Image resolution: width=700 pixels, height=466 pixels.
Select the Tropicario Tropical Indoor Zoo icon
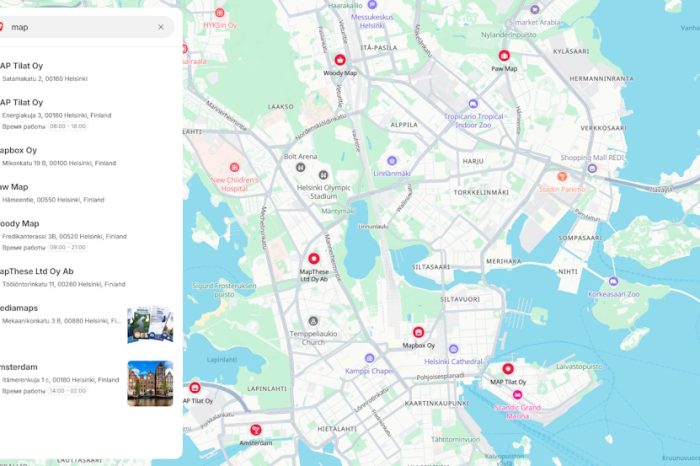473,104
